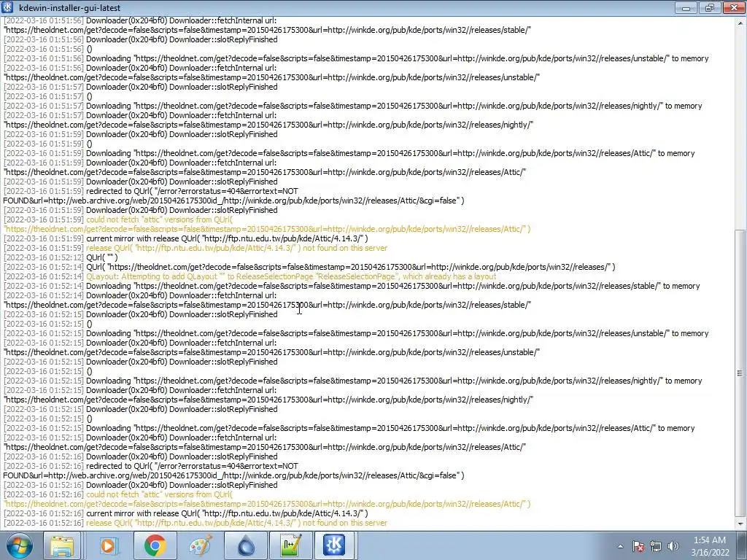Click the 01:51:56 Downloading releases/unstable line
Screen dimensions: 747x560
[356, 58]
